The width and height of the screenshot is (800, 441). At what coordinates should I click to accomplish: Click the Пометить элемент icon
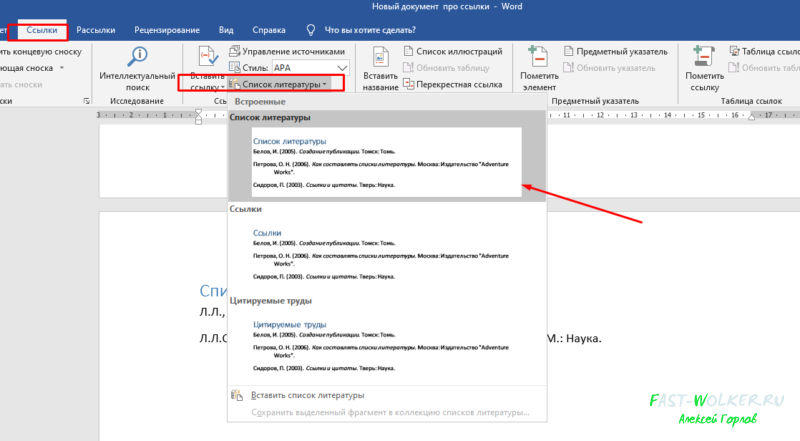(538, 56)
